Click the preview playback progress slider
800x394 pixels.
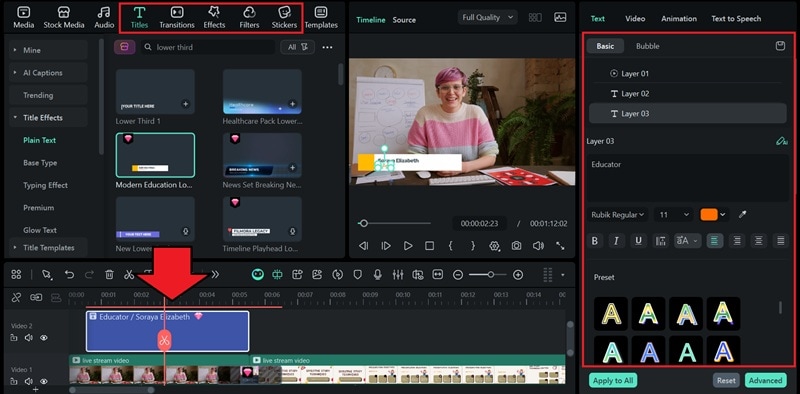pos(394,224)
